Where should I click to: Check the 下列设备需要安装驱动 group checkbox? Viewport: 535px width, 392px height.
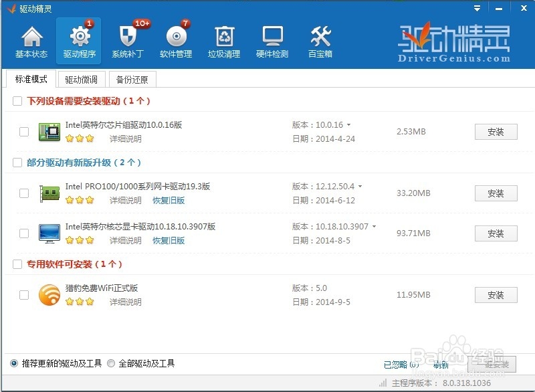point(17,101)
